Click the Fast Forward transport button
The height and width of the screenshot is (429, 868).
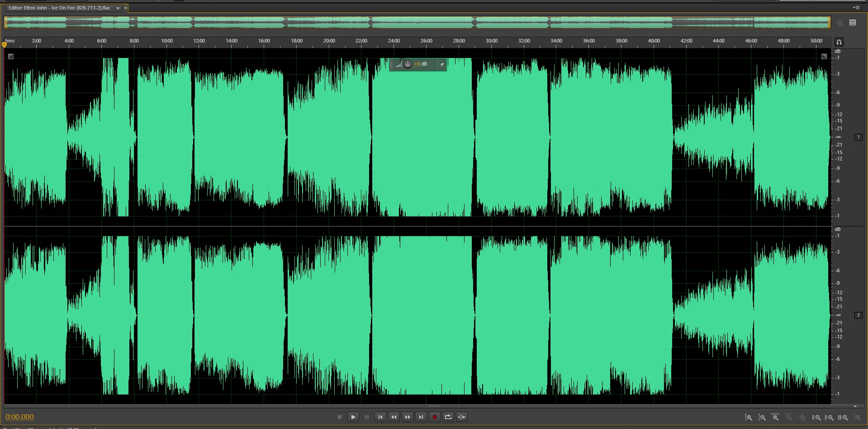(408, 417)
